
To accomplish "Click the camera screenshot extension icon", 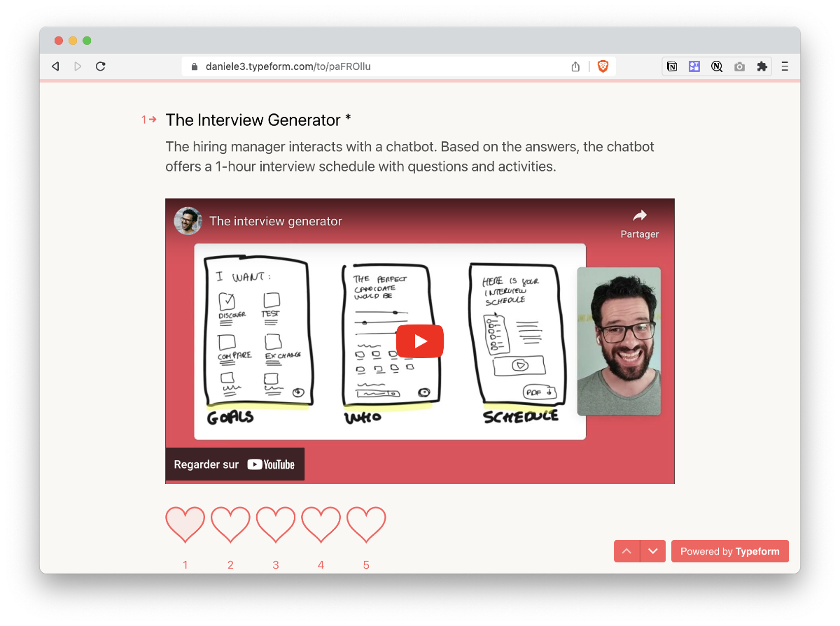I will click(x=739, y=66).
